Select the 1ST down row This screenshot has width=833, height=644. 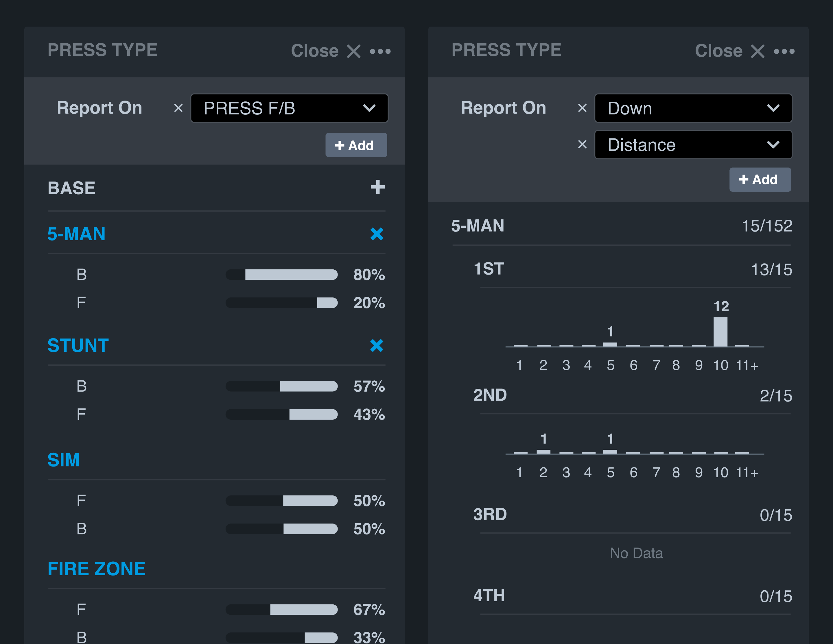coord(489,269)
